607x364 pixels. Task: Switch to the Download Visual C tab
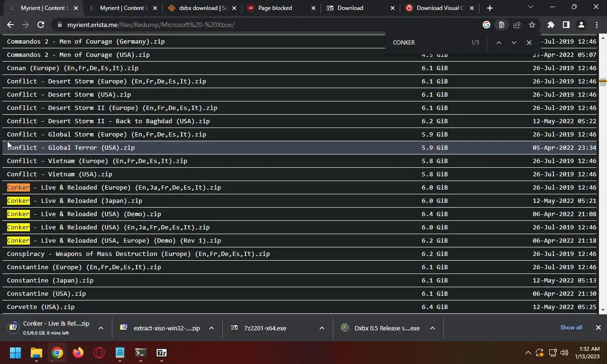point(439,8)
